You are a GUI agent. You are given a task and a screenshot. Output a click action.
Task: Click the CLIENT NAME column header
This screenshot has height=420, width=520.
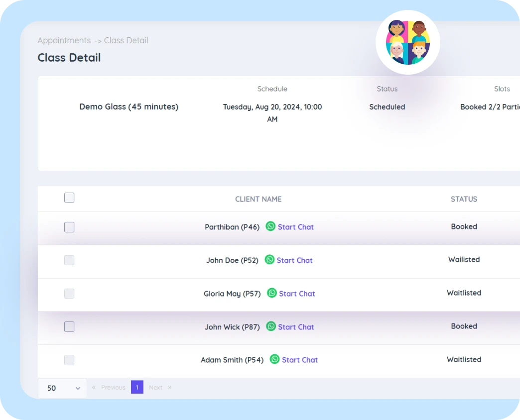pyautogui.click(x=258, y=199)
